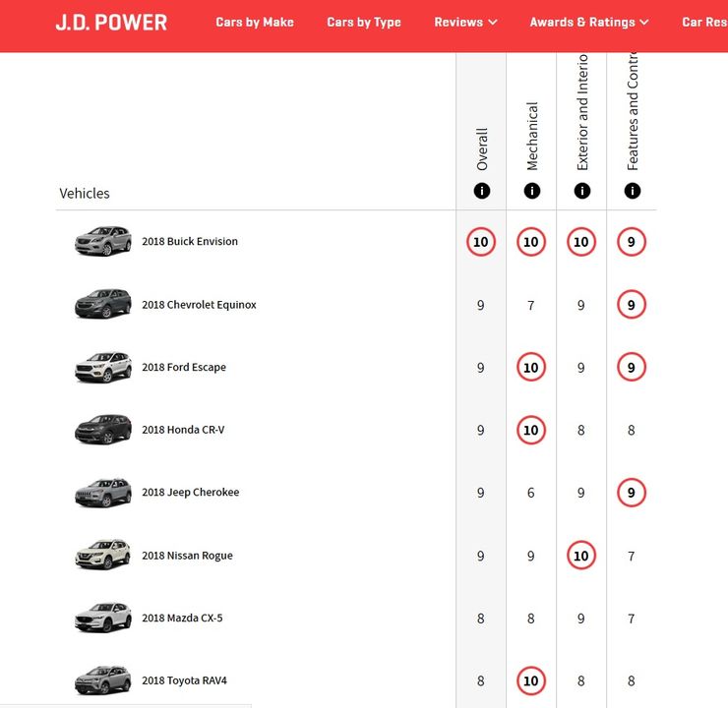Click the Exterior and Interior header label
Viewport: 728px width, 708px height.
click(582, 112)
